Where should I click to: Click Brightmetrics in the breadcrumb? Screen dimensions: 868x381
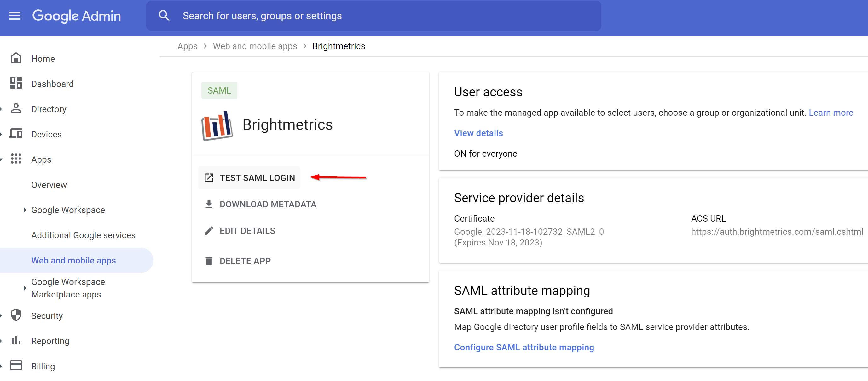pyautogui.click(x=338, y=46)
